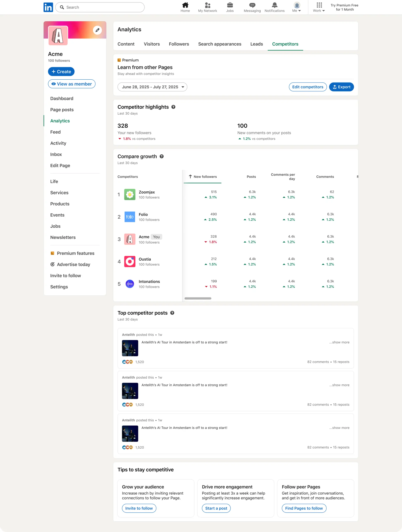402x532 pixels.
Task: Open the Jobs briefcase icon in top nav
Action: pos(230,5)
